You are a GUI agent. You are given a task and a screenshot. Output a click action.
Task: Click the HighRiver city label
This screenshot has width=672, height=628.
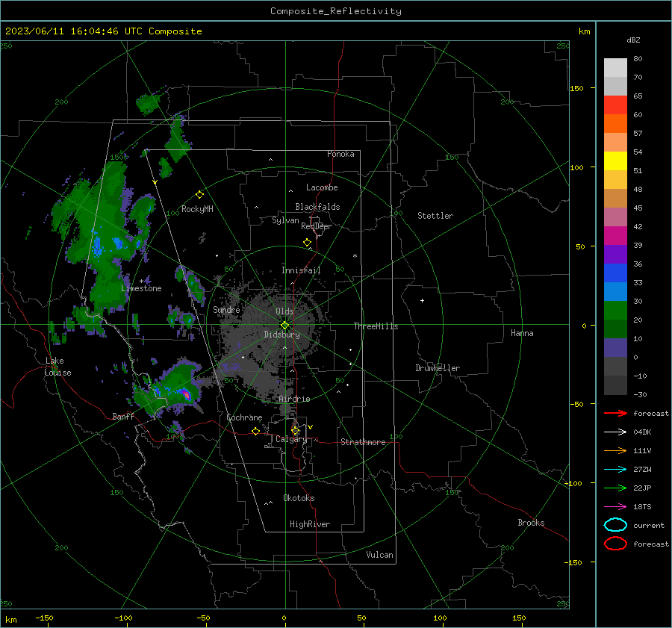(310, 524)
